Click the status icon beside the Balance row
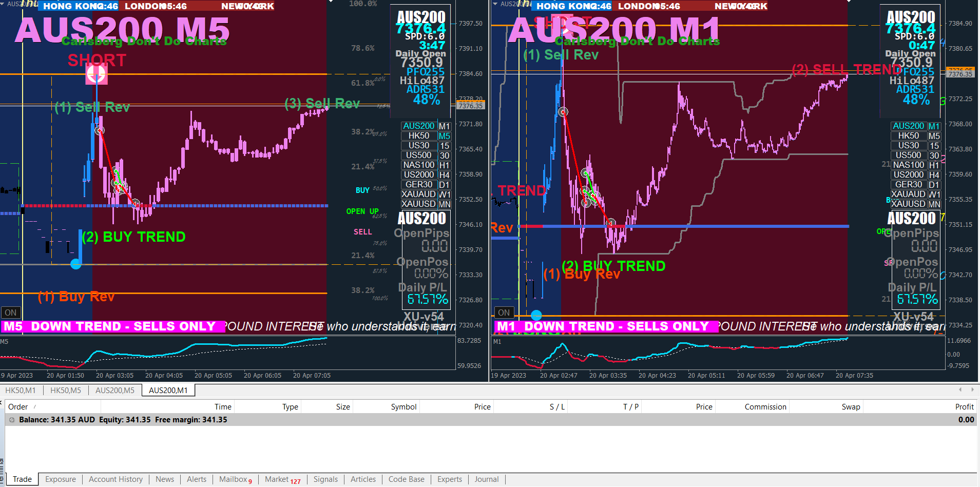The image size is (980, 487). pos(12,420)
